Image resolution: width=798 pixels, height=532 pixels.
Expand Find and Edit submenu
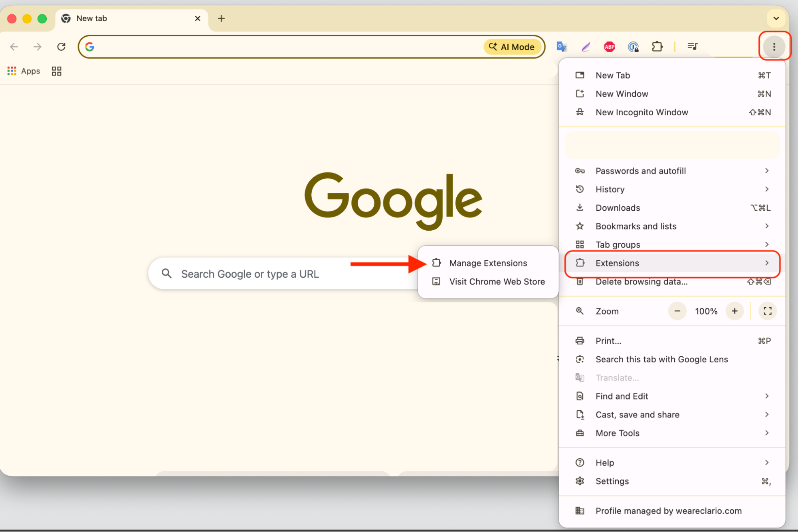coord(673,396)
